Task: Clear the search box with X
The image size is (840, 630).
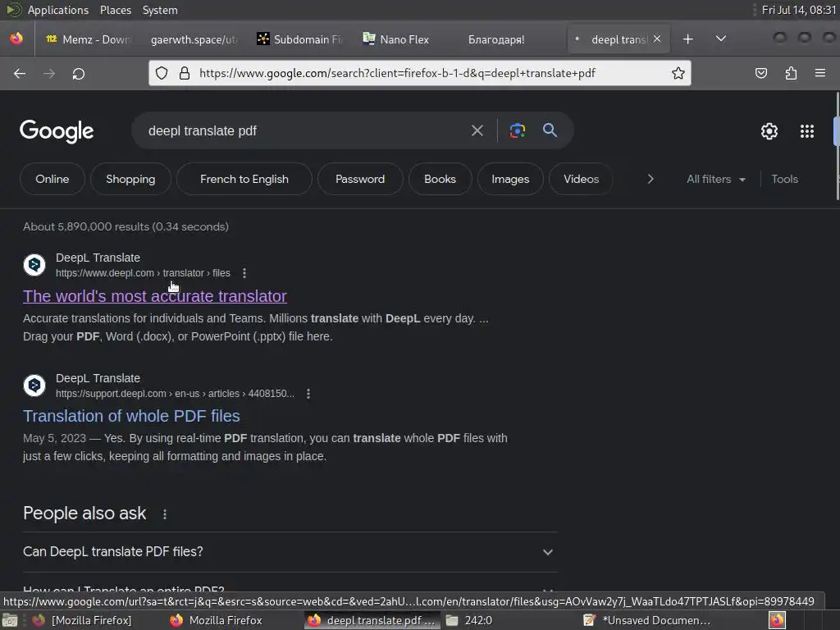Action: (477, 130)
